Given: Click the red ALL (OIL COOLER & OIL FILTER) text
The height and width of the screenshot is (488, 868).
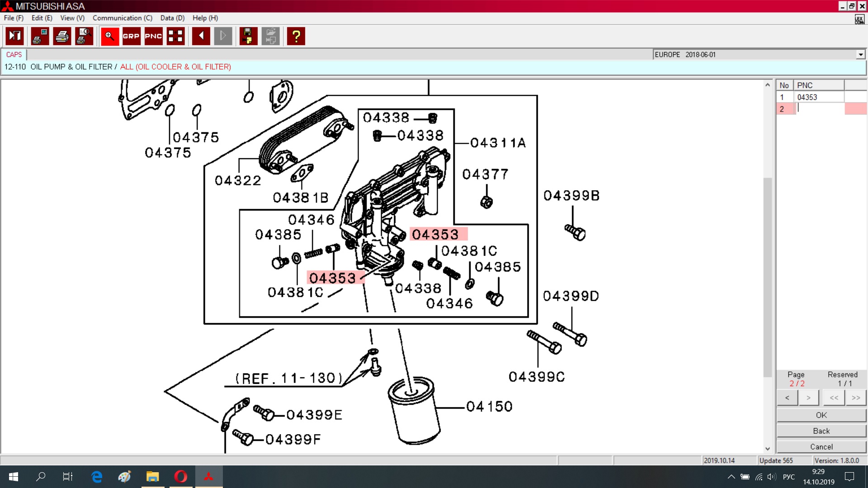Looking at the screenshot, I should click(x=175, y=67).
